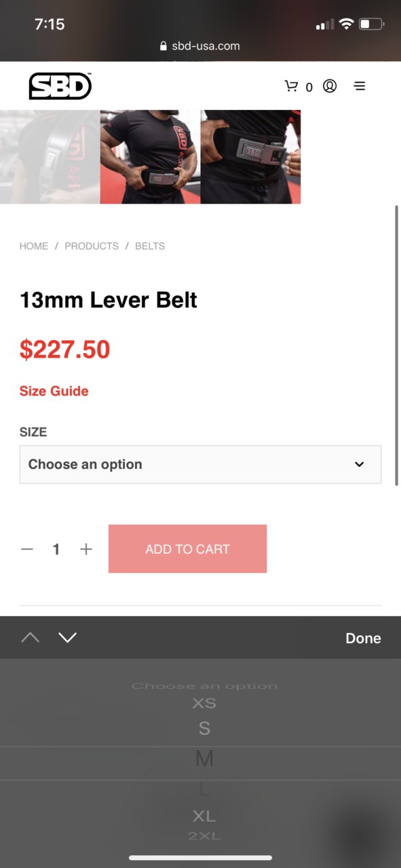401x868 pixels.
Task: Tap the sbd-usa.com address bar
Action: click(x=200, y=46)
